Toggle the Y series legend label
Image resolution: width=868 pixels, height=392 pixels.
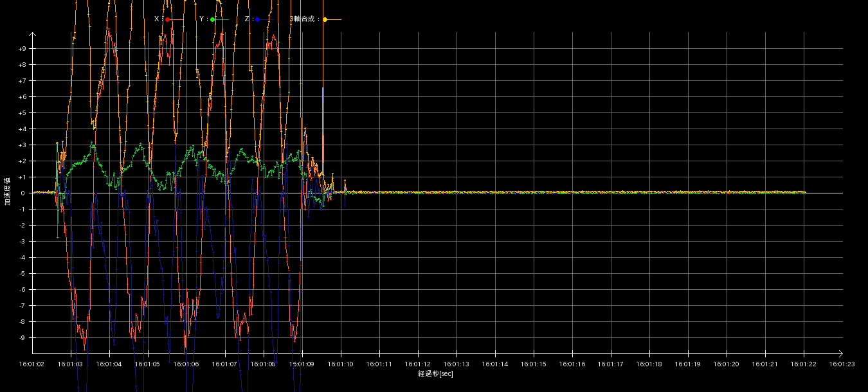pos(203,19)
